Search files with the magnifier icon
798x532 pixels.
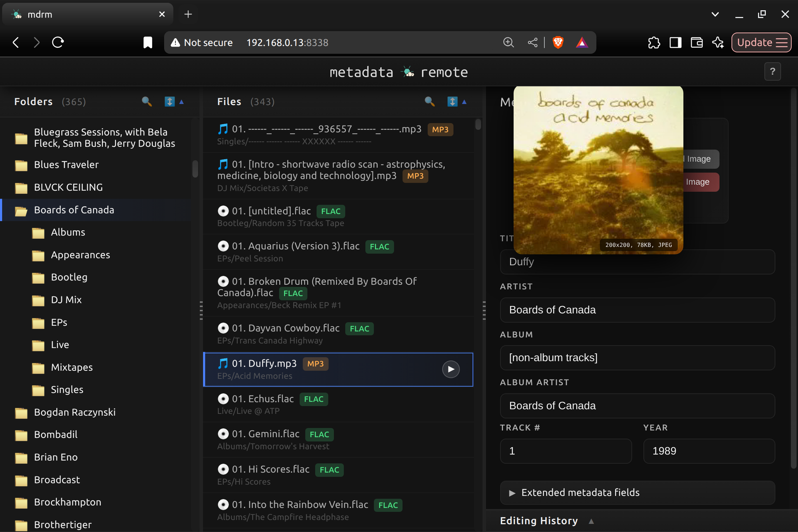point(430,101)
